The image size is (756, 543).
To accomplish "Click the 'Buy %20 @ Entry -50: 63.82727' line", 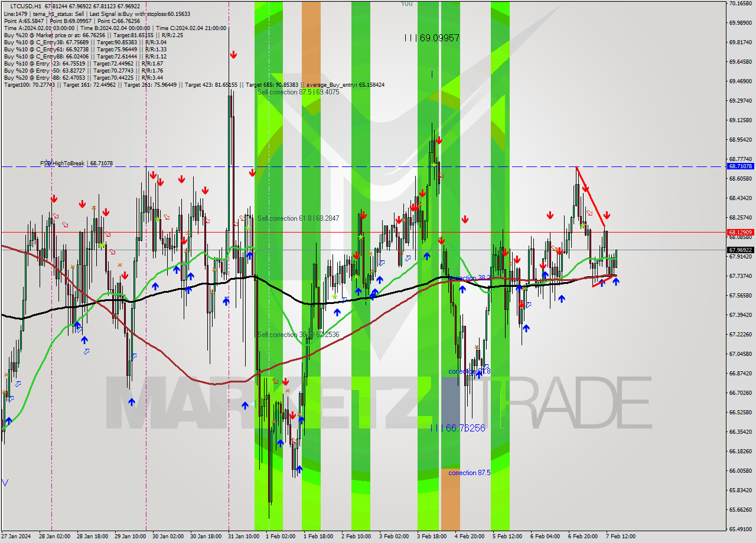I will click(x=83, y=70).
